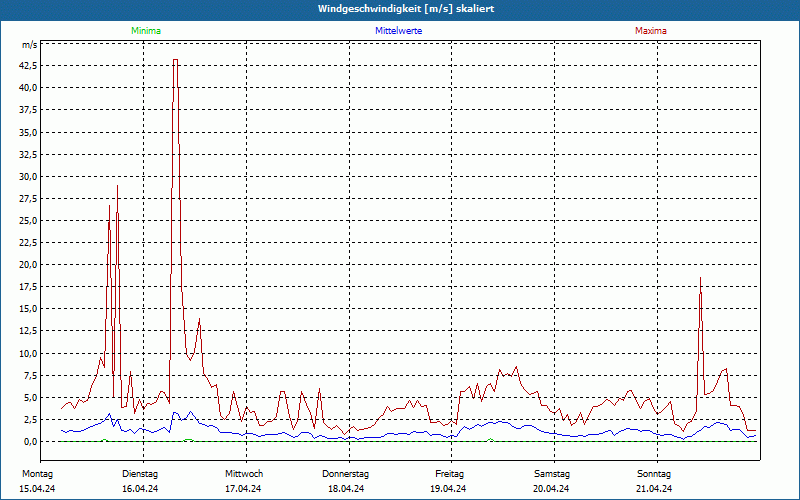This screenshot has width=800, height=500.
Task: Click the 10,0 y-axis value
Action: tap(28, 354)
